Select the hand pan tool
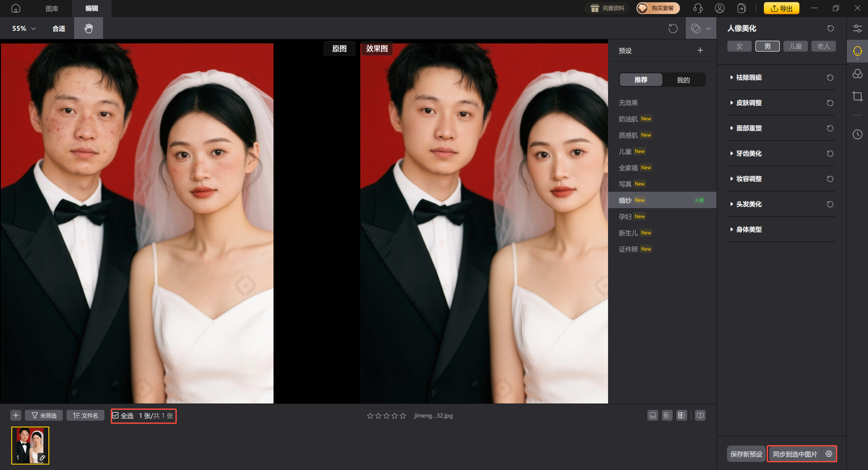 tap(89, 28)
